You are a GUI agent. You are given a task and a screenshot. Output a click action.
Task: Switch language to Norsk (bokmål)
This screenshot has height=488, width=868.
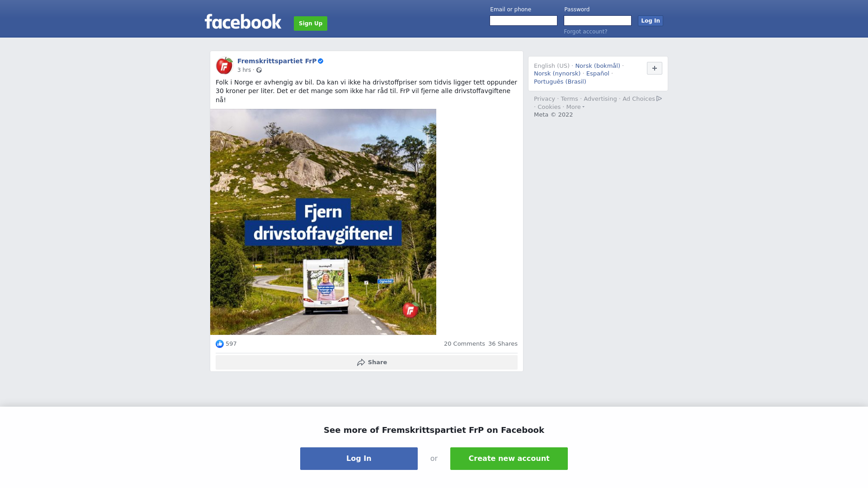click(x=598, y=66)
